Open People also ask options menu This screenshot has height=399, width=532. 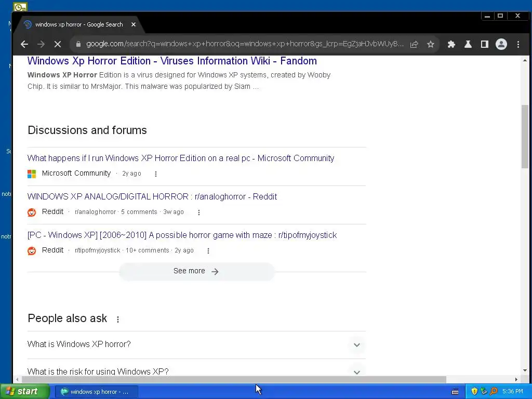[x=118, y=320]
